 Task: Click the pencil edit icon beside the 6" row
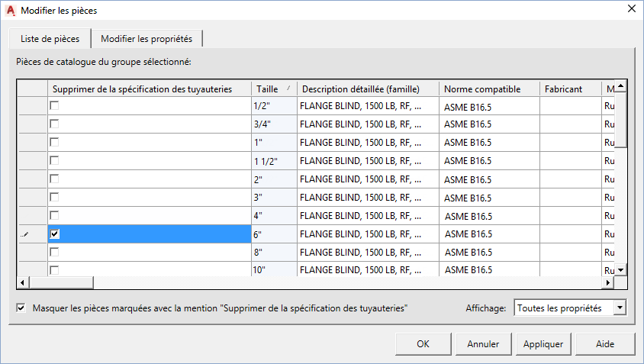25,235
